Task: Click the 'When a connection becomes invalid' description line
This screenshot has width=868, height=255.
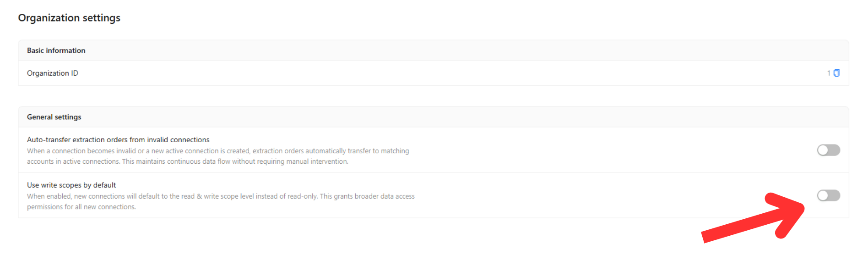Action: click(x=218, y=151)
